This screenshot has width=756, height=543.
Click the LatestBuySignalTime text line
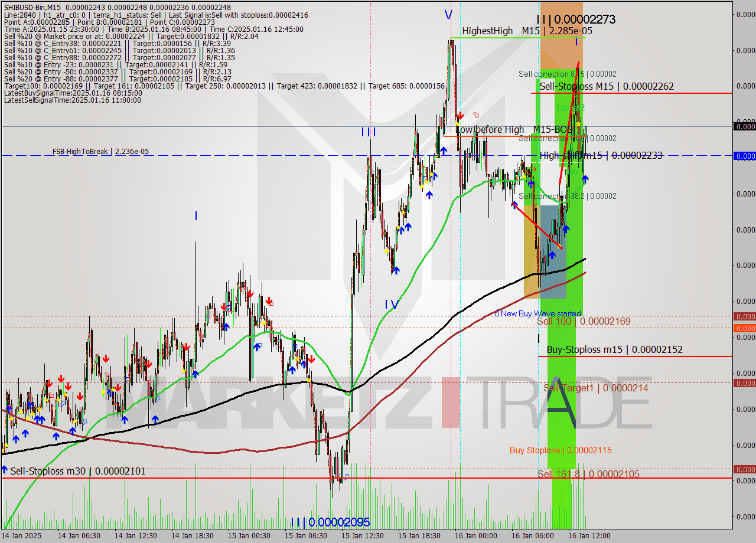tap(73, 93)
